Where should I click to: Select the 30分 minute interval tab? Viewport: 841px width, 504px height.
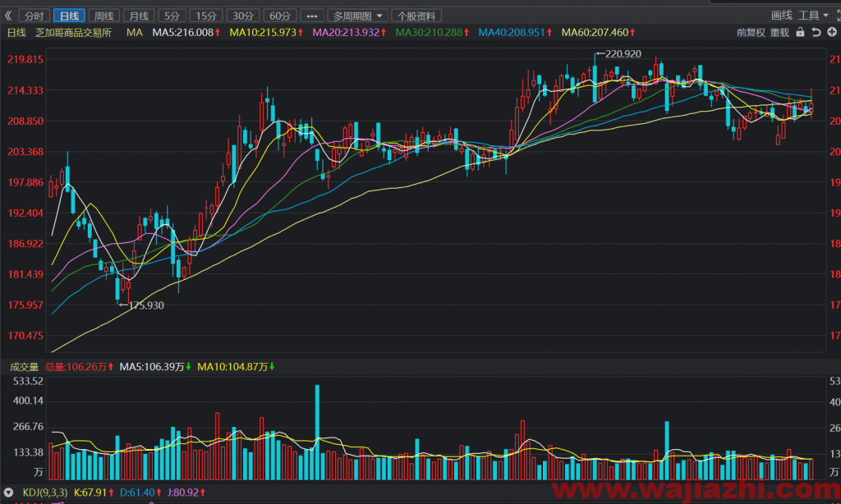click(x=243, y=16)
